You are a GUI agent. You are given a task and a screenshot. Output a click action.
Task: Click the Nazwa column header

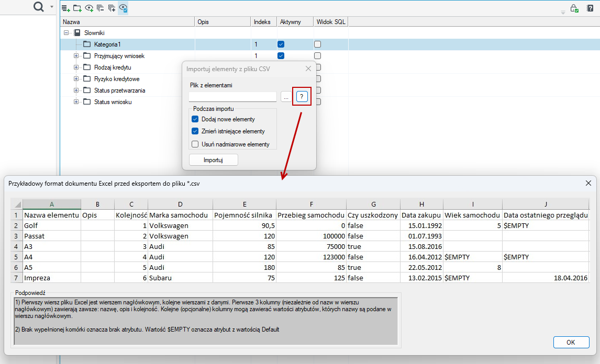coord(127,22)
